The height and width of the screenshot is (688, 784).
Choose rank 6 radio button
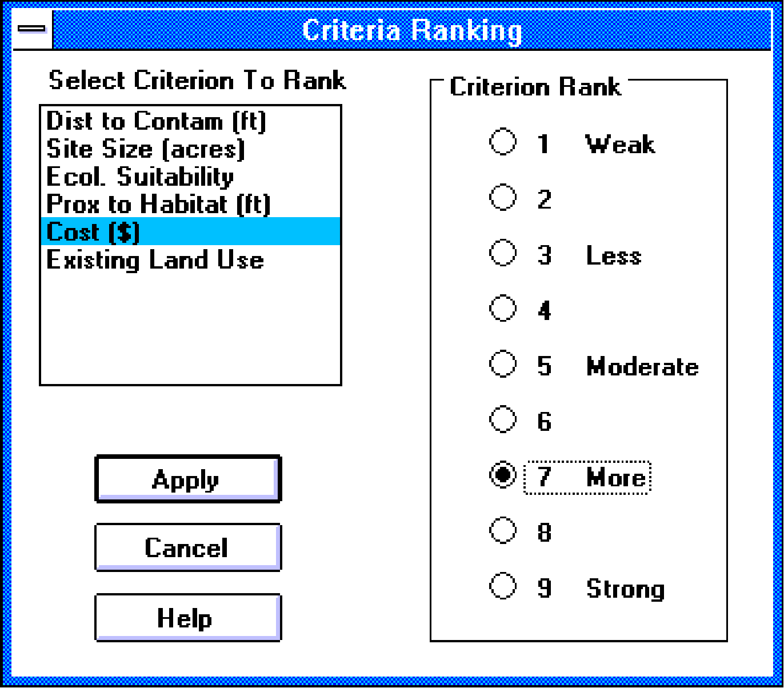pos(503,420)
